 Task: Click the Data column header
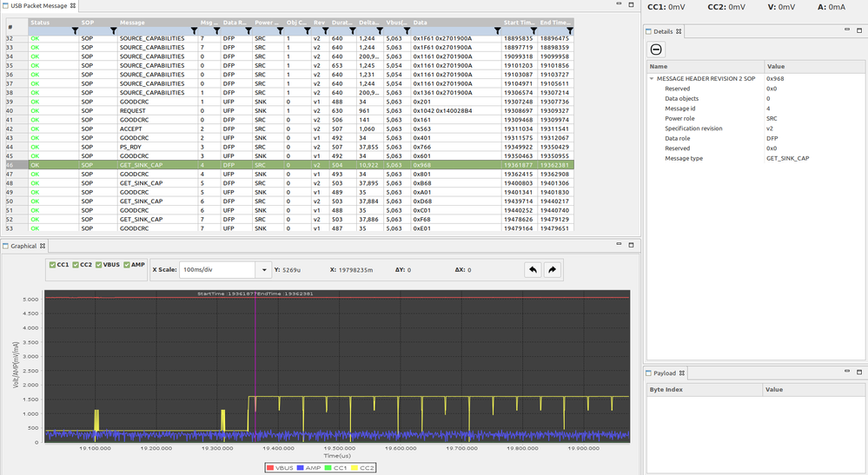point(455,23)
